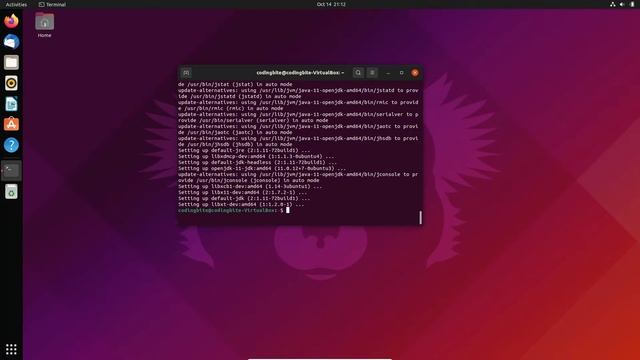The image size is (640, 360).
Task: Click the line 'Setting up default-jre'
Action: point(244,150)
